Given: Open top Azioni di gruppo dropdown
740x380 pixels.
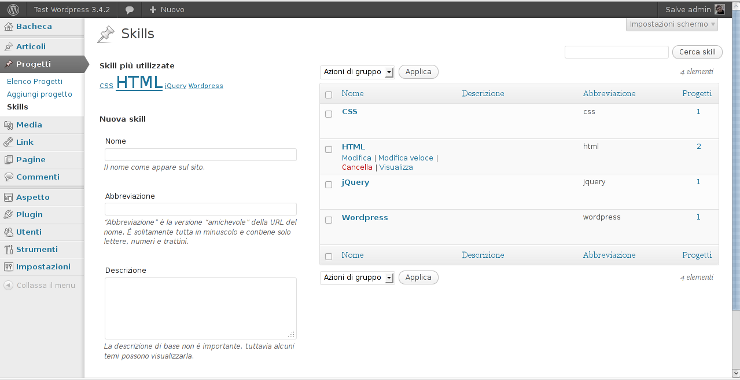Looking at the screenshot, I should pyautogui.click(x=357, y=72).
